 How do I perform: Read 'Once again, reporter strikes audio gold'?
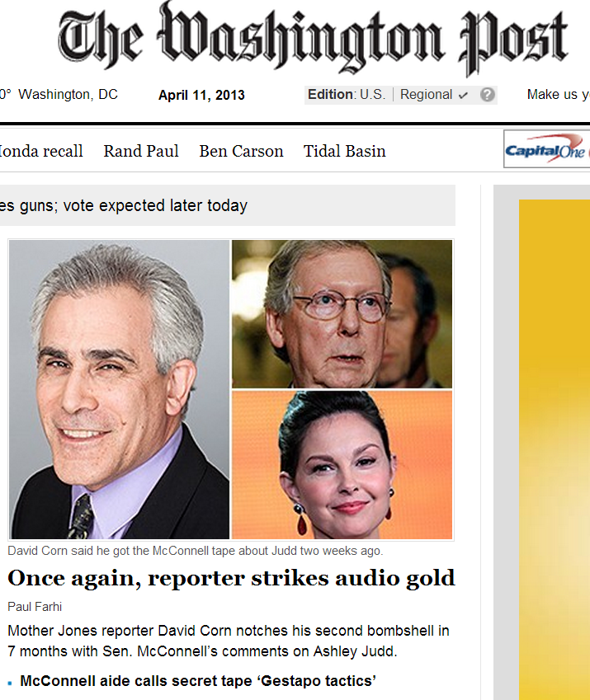click(231, 578)
